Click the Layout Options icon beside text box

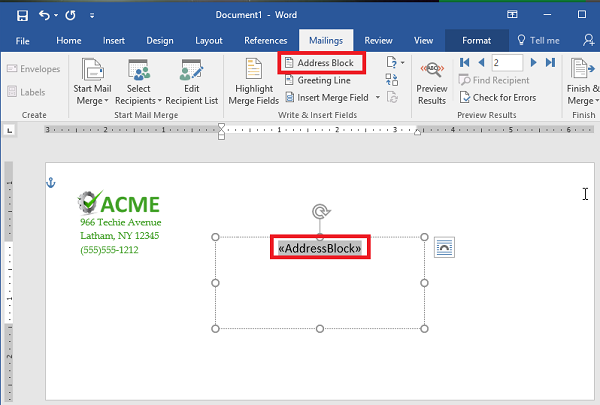(x=445, y=247)
